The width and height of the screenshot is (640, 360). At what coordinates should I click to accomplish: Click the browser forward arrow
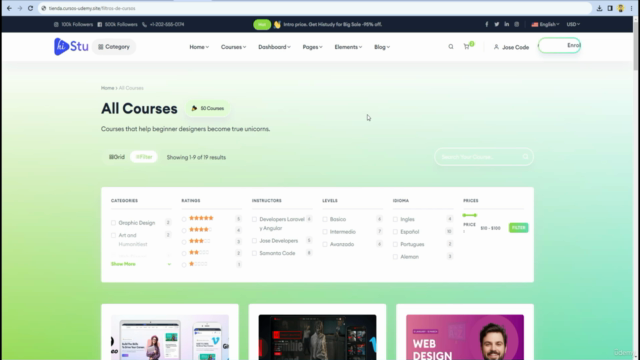(20, 8)
